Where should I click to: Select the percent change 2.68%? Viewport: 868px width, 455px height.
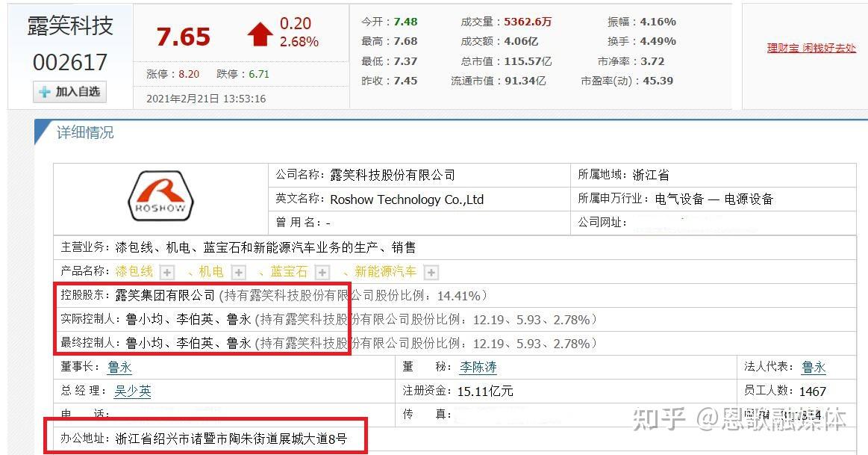299,42
